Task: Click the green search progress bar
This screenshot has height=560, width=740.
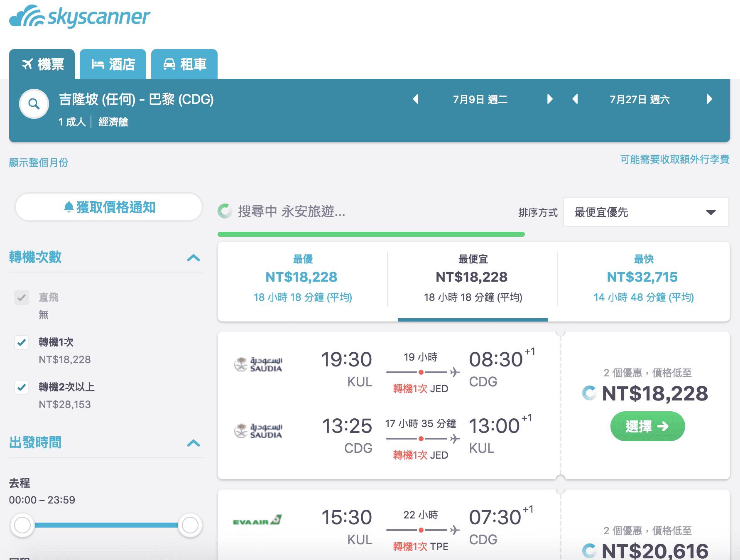Action: coord(371,234)
